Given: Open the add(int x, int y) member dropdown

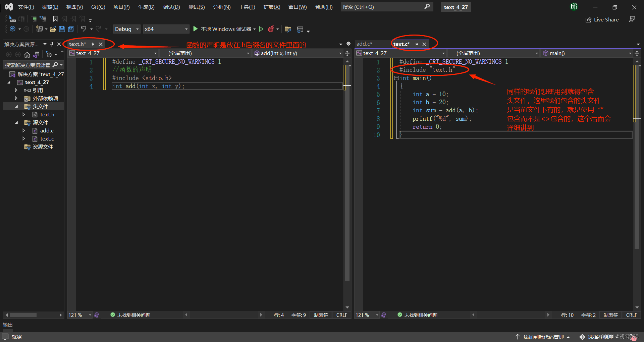Looking at the screenshot, I should [298, 53].
